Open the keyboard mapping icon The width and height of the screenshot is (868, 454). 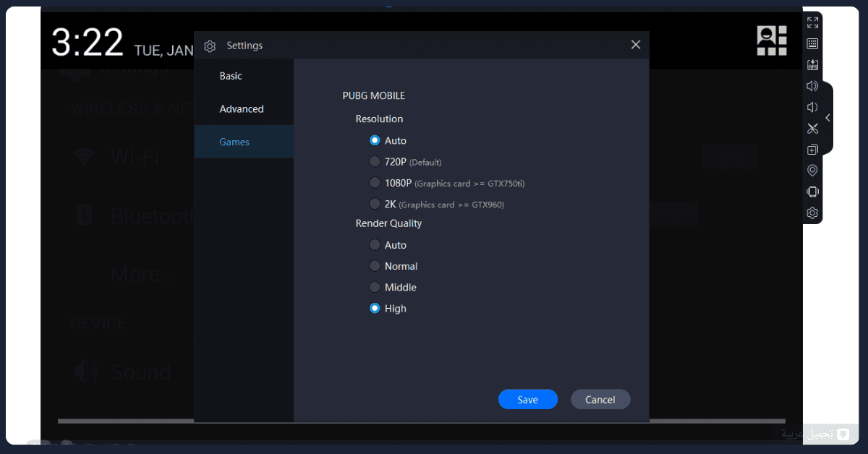[812, 43]
